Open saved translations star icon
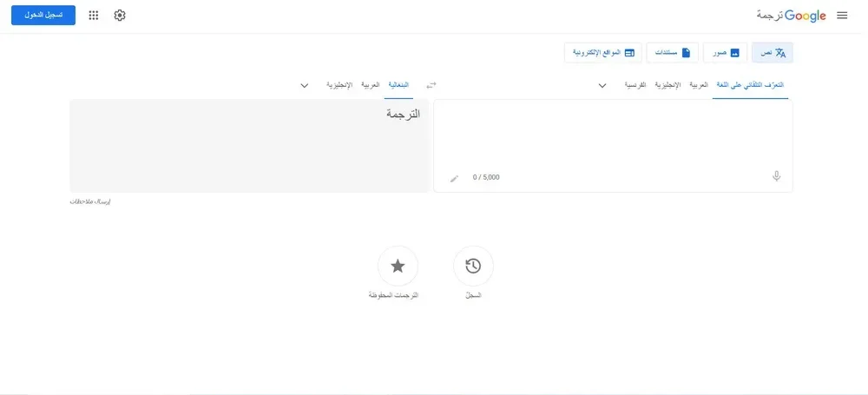 pyautogui.click(x=398, y=267)
